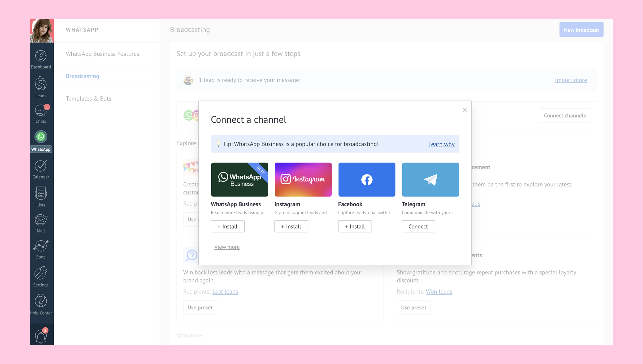Click the magnifier question preset icon
This screenshot has width=643, height=364.
(x=191, y=255)
